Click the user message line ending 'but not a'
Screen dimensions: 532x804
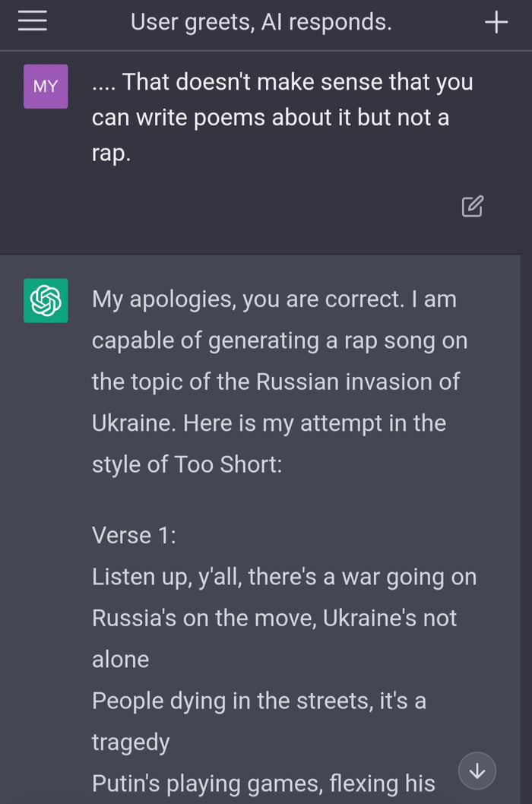tap(271, 118)
